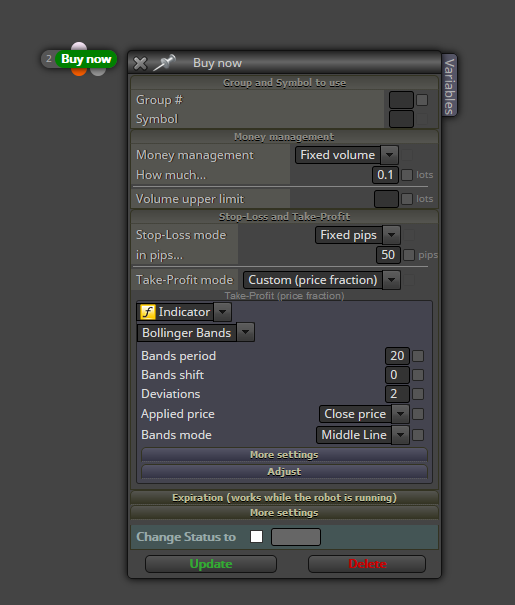Click the Buy now panel title
This screenshot has width=515, height=605.
(218, 63)
